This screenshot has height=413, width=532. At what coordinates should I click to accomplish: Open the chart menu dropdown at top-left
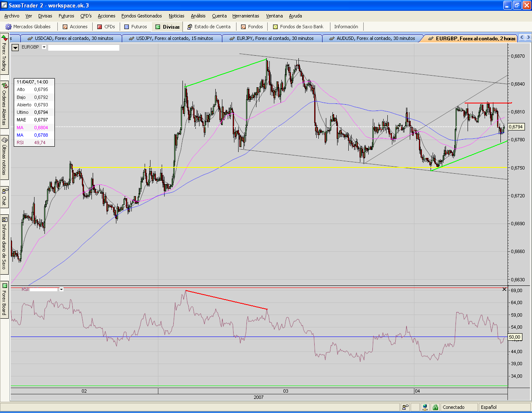[15, 47]
